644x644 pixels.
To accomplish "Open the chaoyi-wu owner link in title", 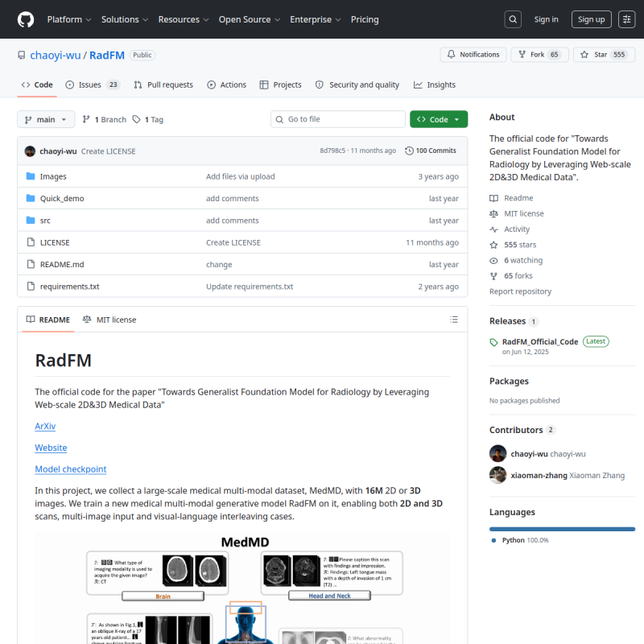I will (56, 55).
